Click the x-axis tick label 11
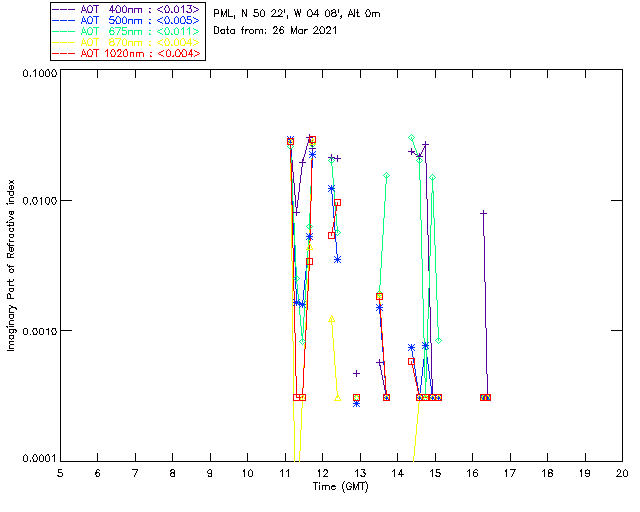This screenshot has width=640, height=512. click(285, 474)
